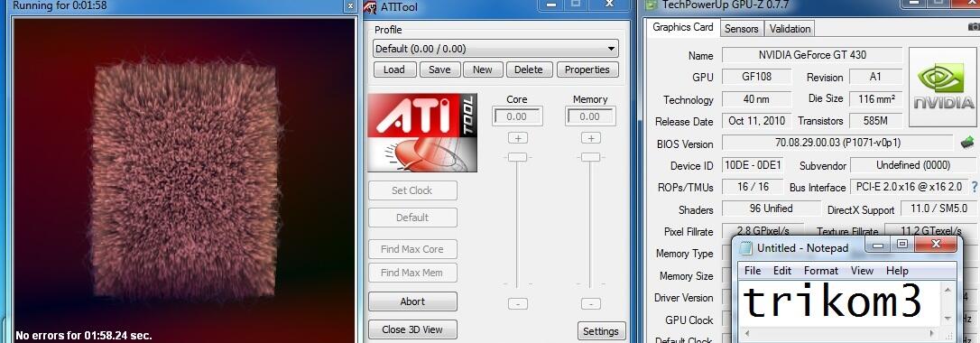
Task: Click the Revision field showing A1
Action: [875, 77]
